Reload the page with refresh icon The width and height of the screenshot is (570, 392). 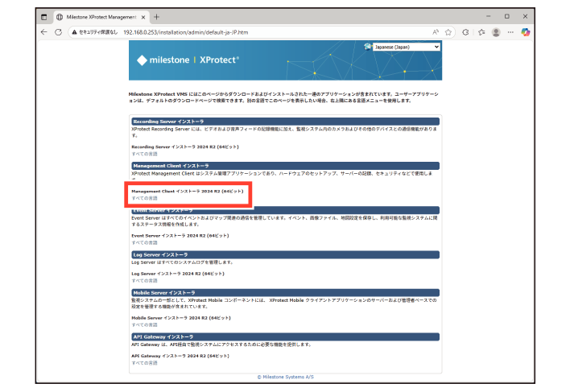pyautogui.click(x=58, y=32)
